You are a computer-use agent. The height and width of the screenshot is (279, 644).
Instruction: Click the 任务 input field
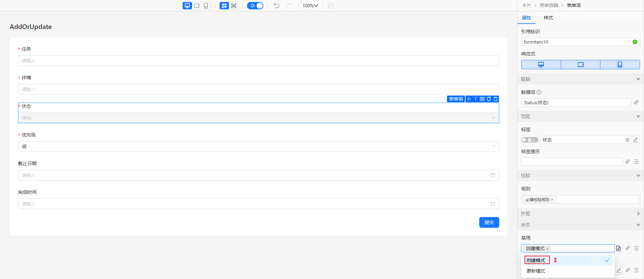coord(258,61)
